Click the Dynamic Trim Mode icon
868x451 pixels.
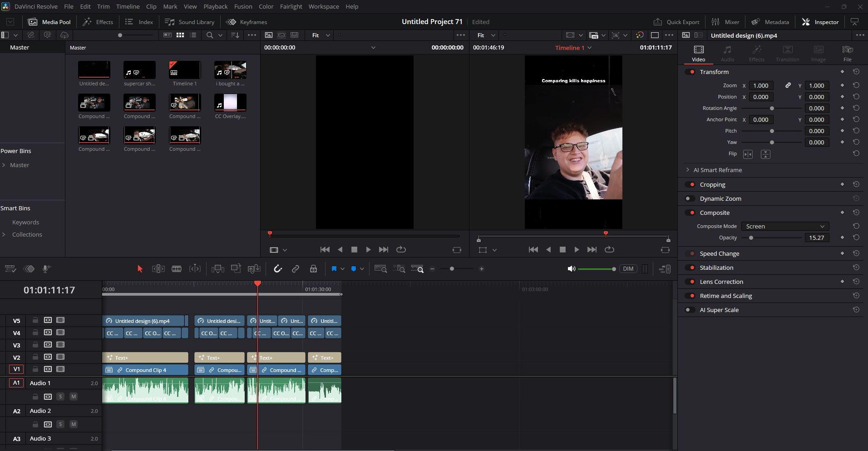[195, 269]
